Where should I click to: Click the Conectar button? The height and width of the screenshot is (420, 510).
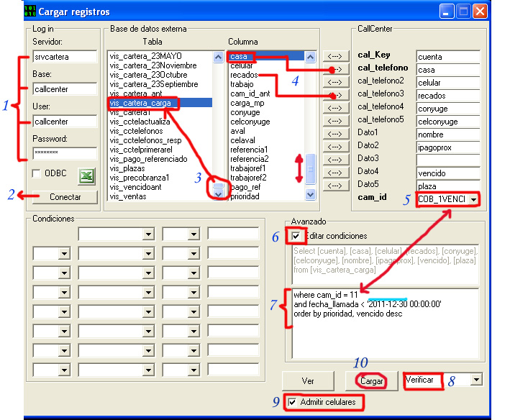65,197
